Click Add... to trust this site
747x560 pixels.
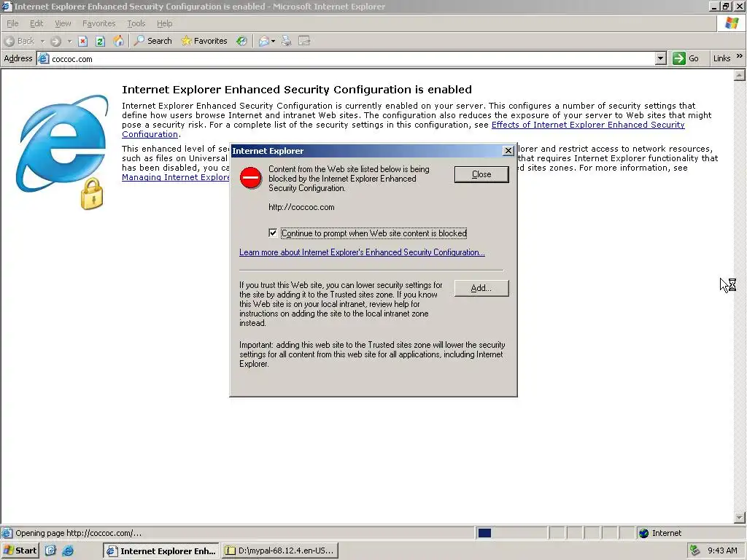(x=481, y=288)
